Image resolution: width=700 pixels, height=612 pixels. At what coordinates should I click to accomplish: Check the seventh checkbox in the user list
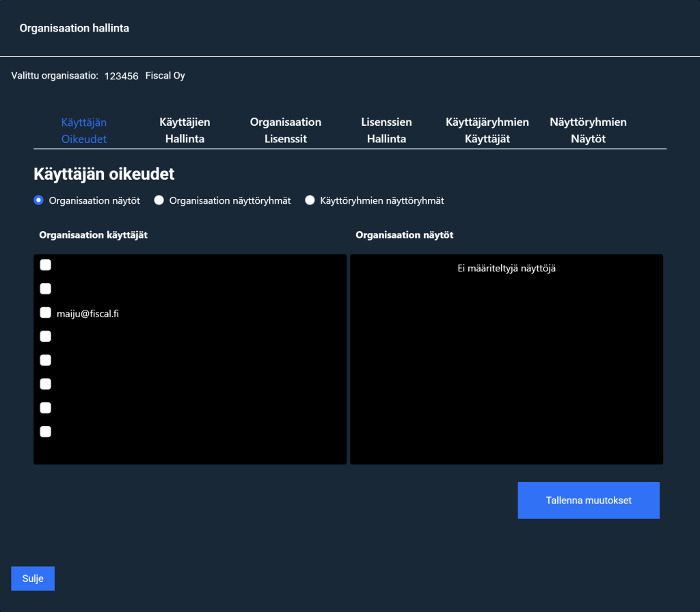coord(46,408)
